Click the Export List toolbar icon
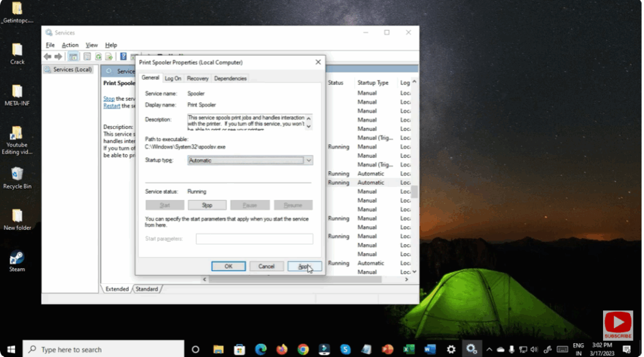The width and height of the screenshot is (644, 357). 109,57
